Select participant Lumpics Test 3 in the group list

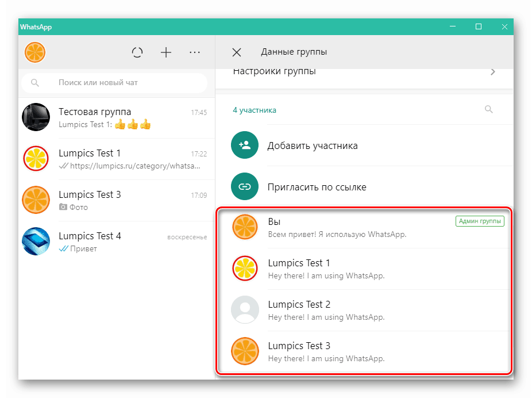pos(364,351)
